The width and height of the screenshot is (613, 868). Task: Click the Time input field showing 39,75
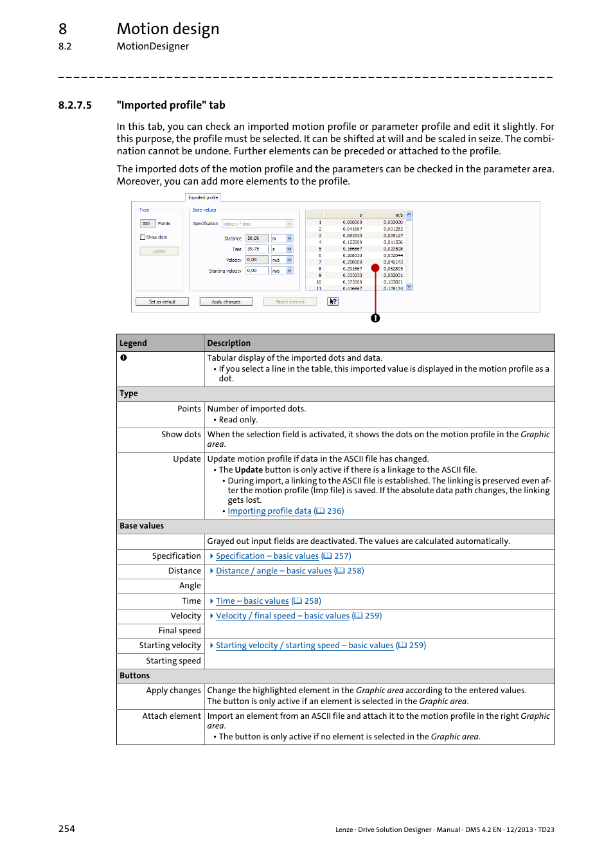click(257, 249)
